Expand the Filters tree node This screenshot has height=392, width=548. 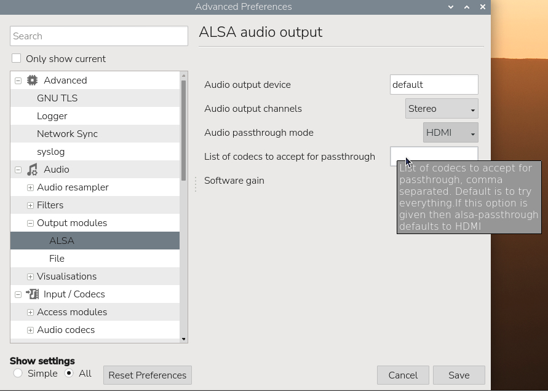point(30,205)
